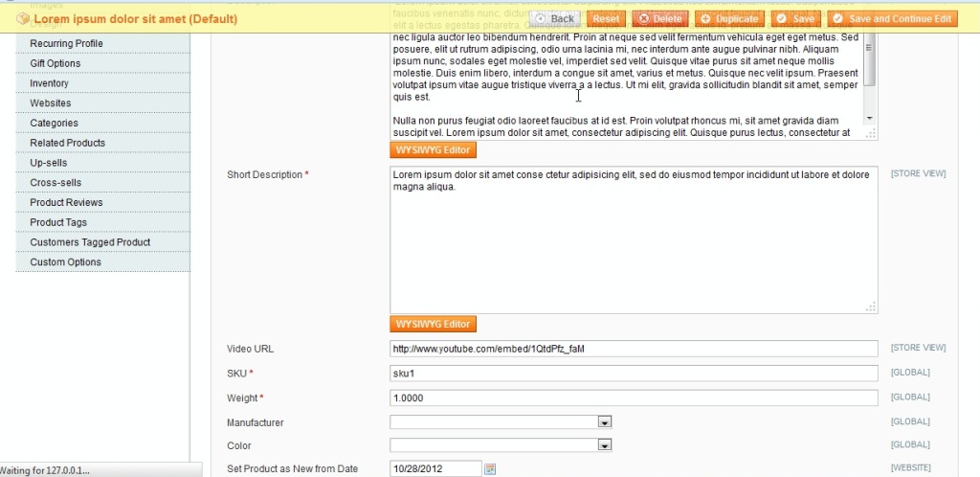Click the Short Description resize grip
Viewport: 980px width, 477px height.
pos(871,307)
